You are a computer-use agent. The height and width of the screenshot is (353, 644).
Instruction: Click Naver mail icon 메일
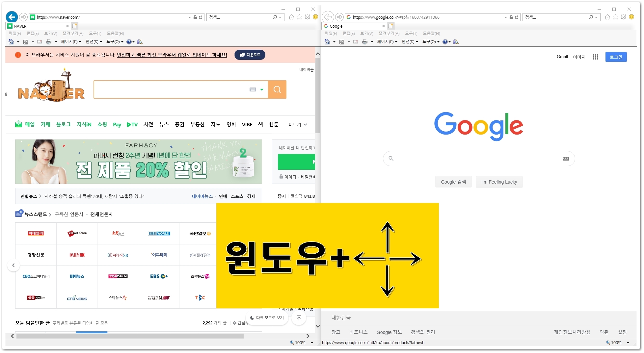click(18, 124)
